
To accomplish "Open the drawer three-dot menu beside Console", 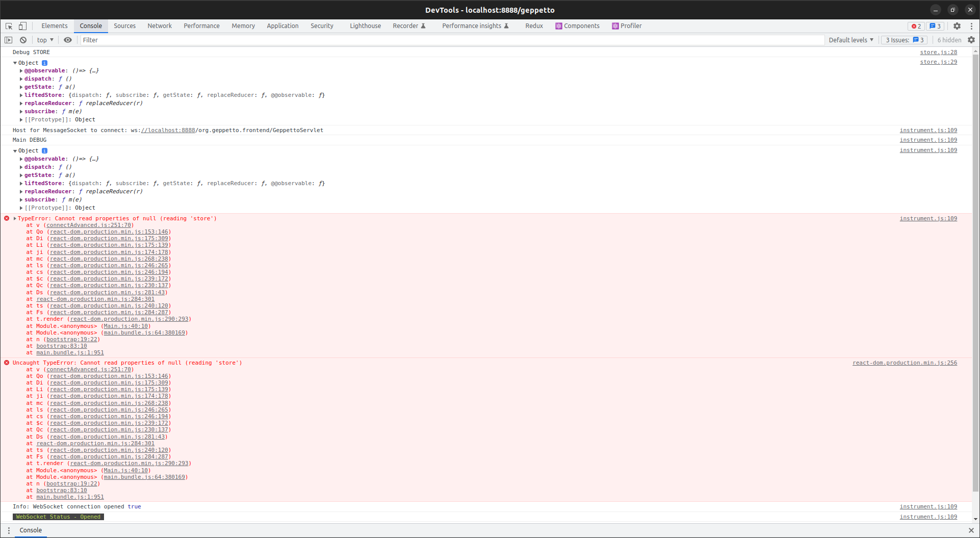I will (9, 530).
